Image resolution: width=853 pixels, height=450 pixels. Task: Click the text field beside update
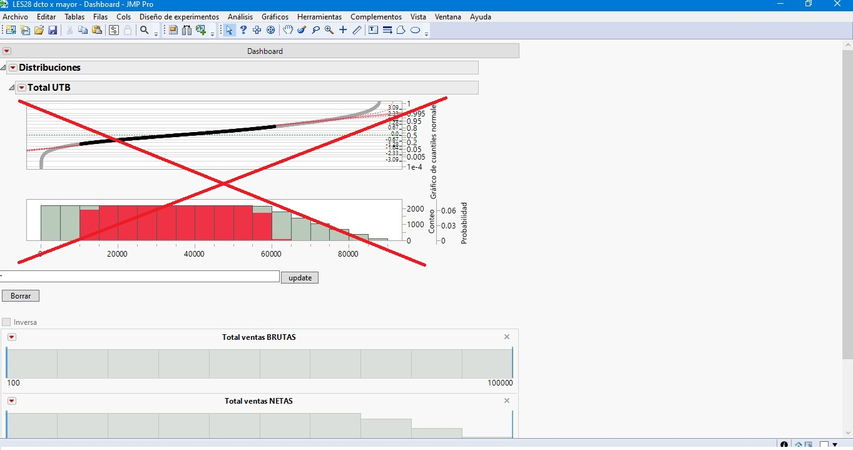click(140, 277)
